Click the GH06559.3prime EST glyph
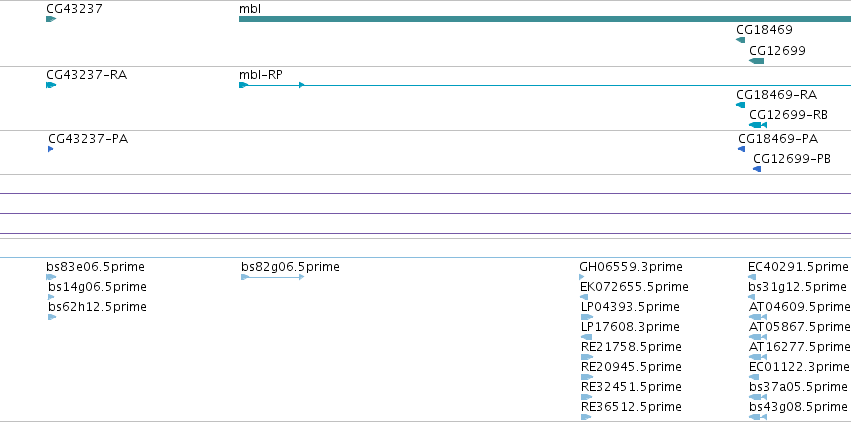Image resolution: width=851 pixels, height=422 pixels. (x=582, y=277)
